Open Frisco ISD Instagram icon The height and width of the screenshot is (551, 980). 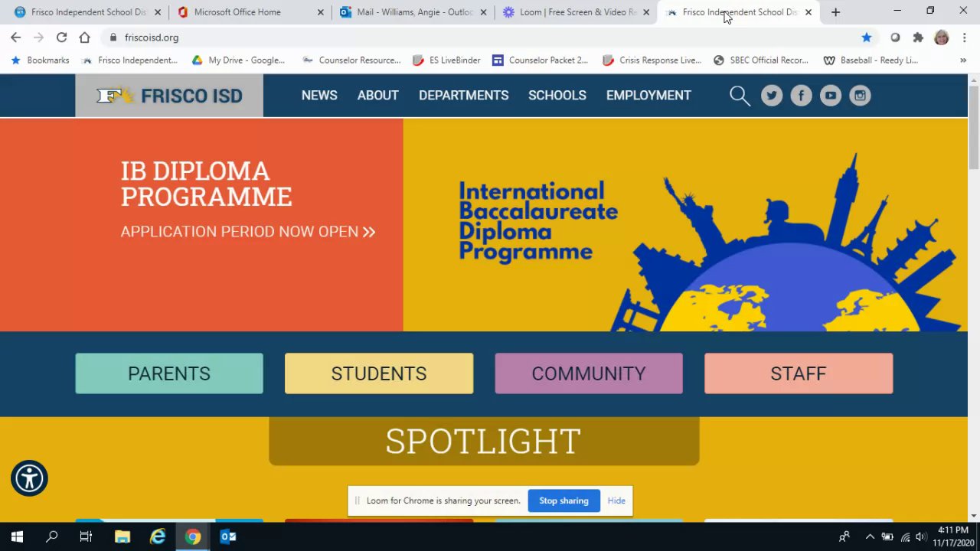(860, 96)
